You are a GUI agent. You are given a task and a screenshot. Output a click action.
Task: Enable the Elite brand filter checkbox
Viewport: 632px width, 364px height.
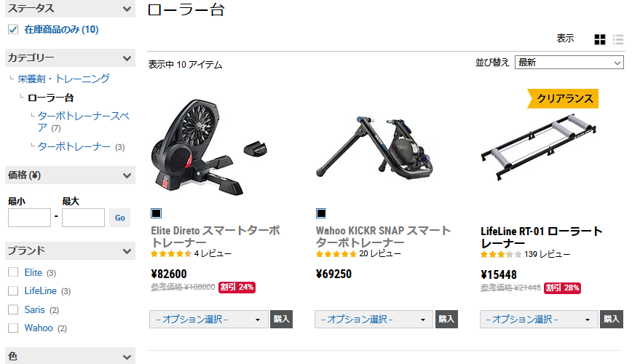[13, 272]
